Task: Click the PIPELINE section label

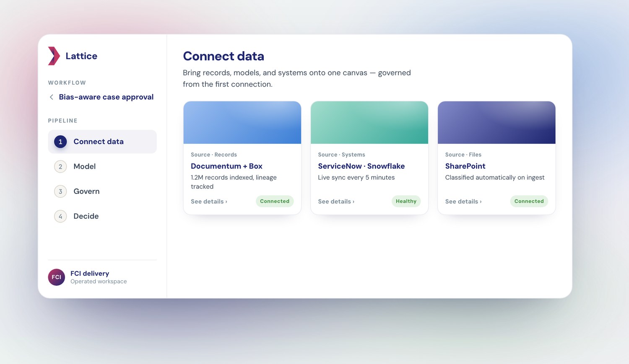Action: [63, 121]
